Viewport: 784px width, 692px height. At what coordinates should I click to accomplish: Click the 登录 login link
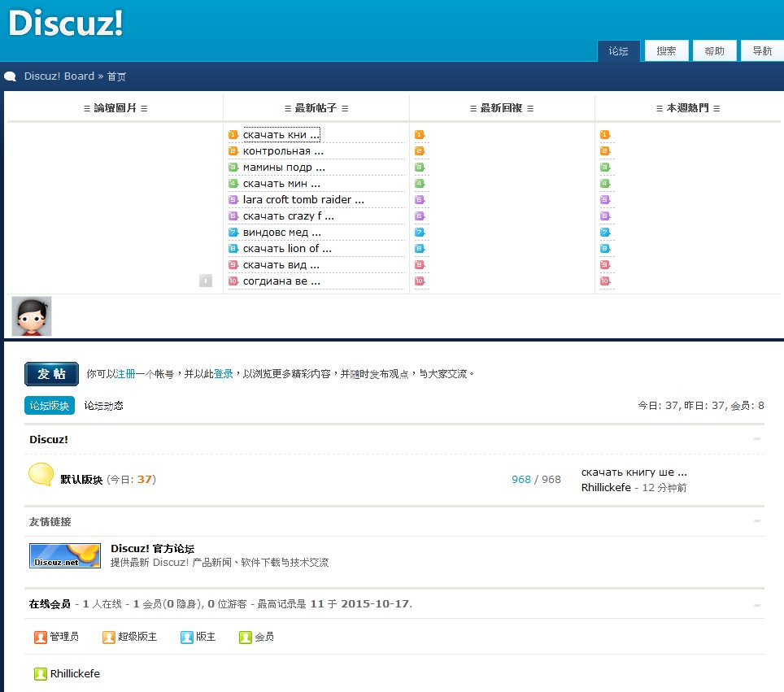223,374
